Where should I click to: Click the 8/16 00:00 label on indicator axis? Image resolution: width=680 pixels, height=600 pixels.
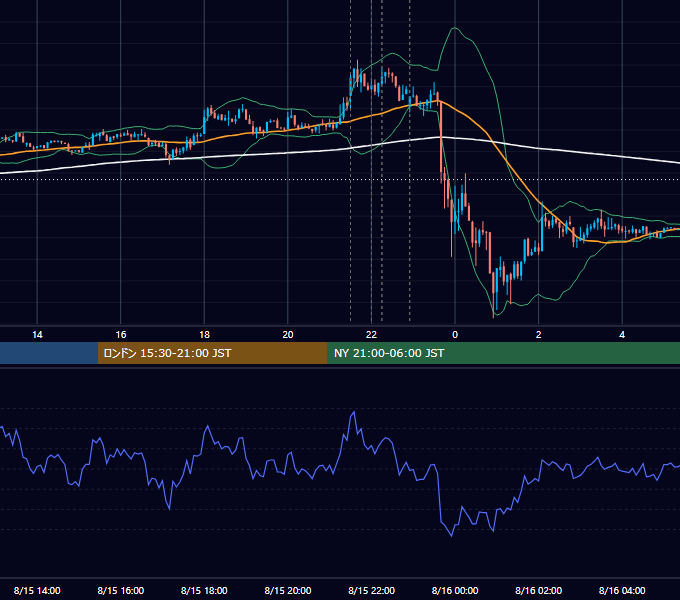[455, 590]
